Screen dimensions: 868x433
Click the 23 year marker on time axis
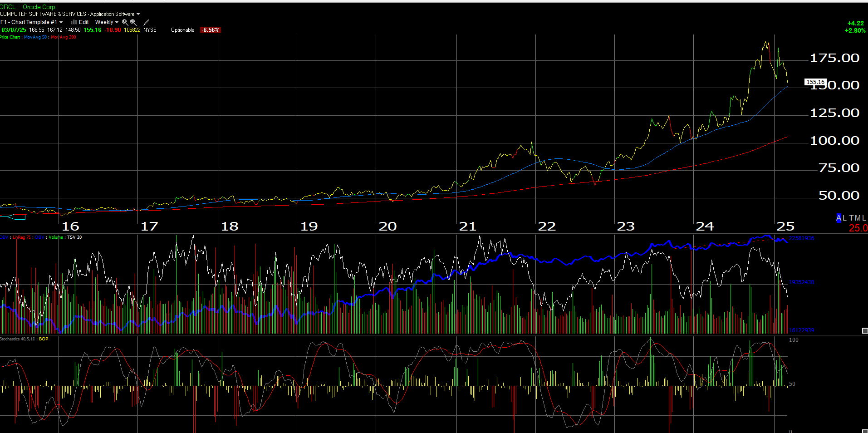point(626,226)
